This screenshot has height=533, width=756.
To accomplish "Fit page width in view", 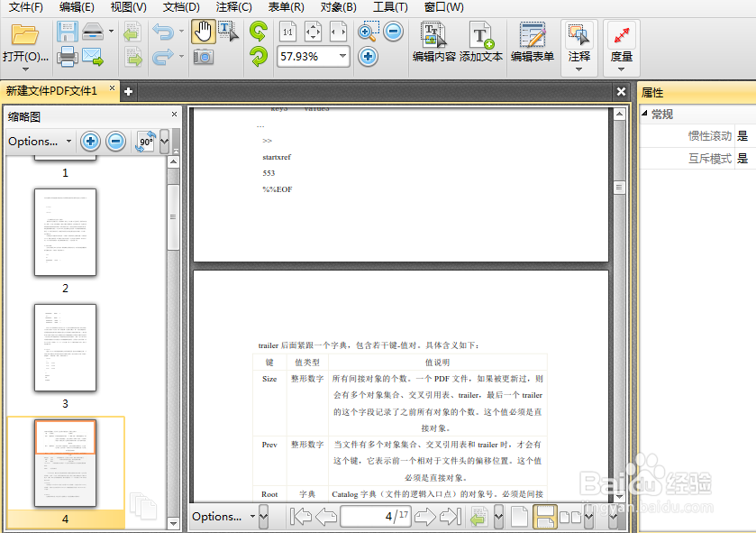I will click(338, 32).
